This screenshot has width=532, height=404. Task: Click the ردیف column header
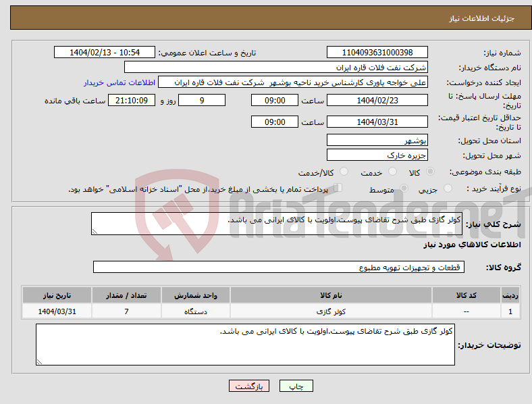tap(510, 295)
